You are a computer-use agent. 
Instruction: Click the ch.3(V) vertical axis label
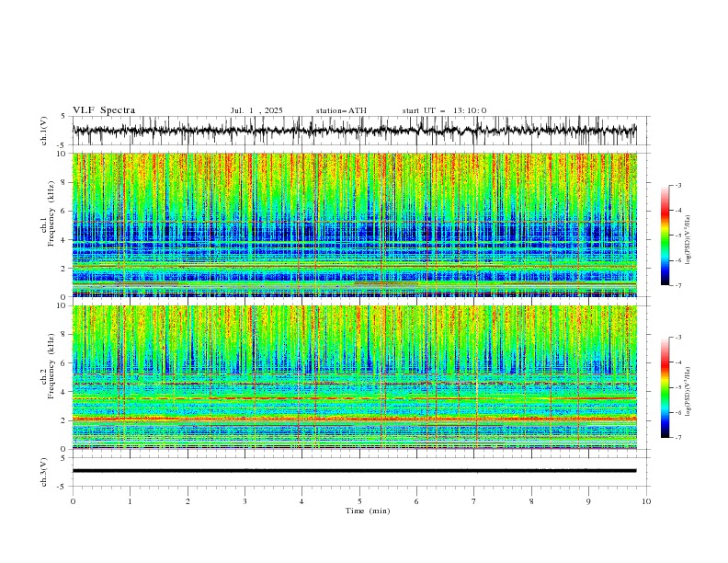coord(44,472)
